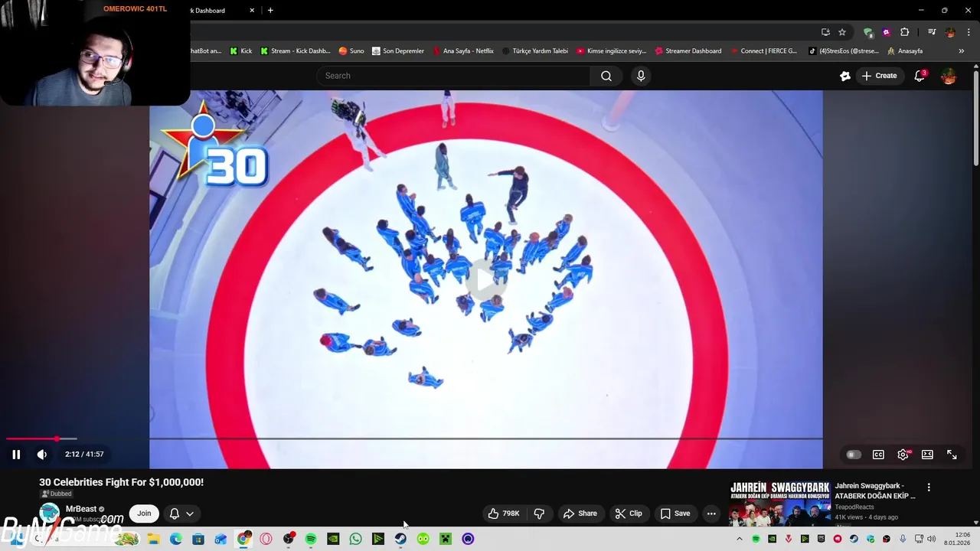Image resolution: width=980 pixels, height=551 pixels.
Task: Open WhatsApp from the taskbar
Action: pyautogui.click(x=355, y=539)
